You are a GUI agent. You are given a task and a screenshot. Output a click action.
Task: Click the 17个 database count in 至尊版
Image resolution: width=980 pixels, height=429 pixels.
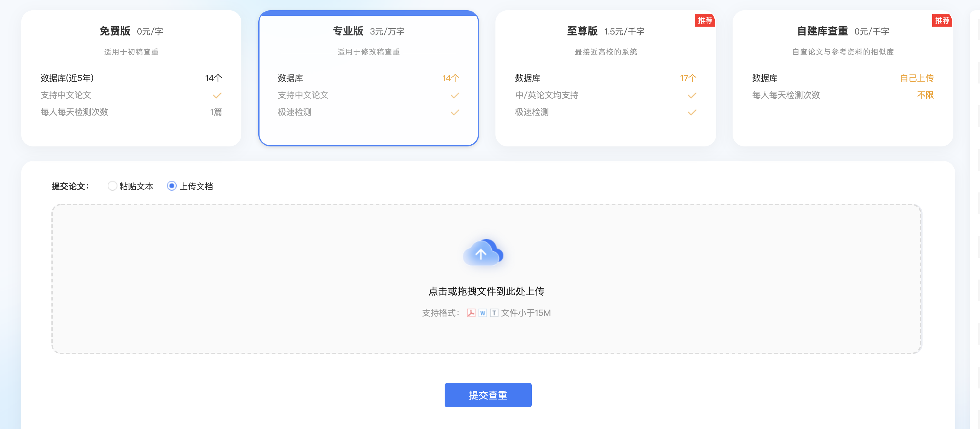688,78
